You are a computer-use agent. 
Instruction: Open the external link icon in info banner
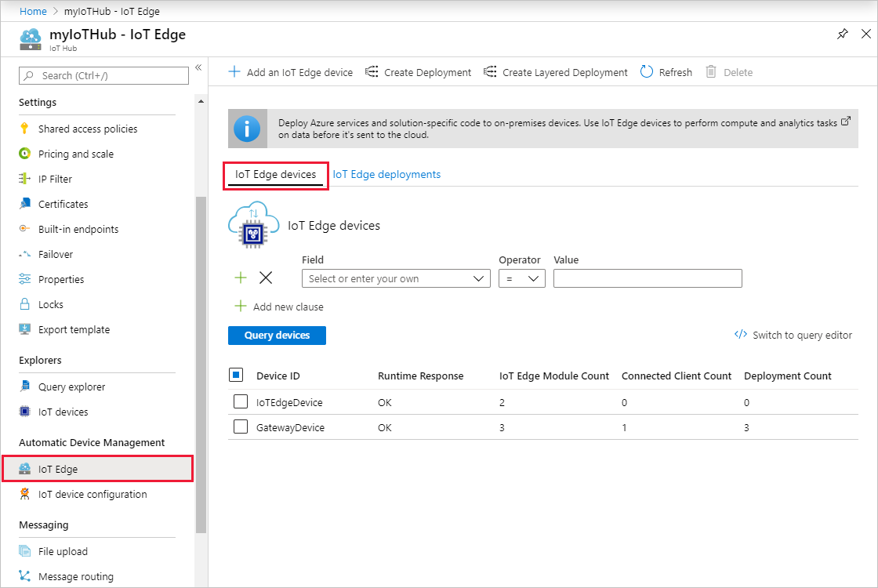coord(845,122)
